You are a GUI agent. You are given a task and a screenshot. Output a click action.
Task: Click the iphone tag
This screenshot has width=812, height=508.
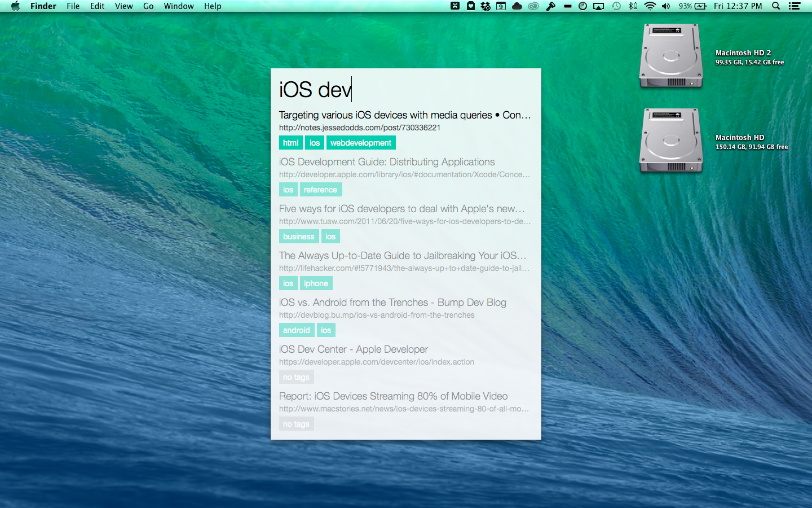[x=316, y=283]
